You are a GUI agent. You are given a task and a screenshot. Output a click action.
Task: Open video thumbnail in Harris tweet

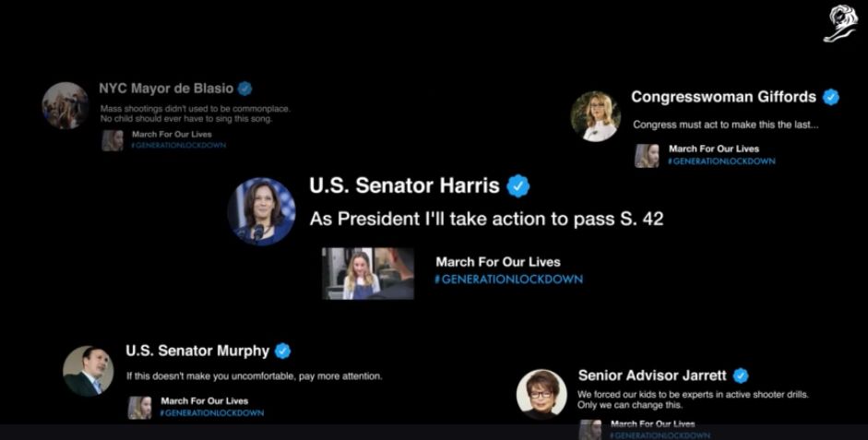pos(368,273)
